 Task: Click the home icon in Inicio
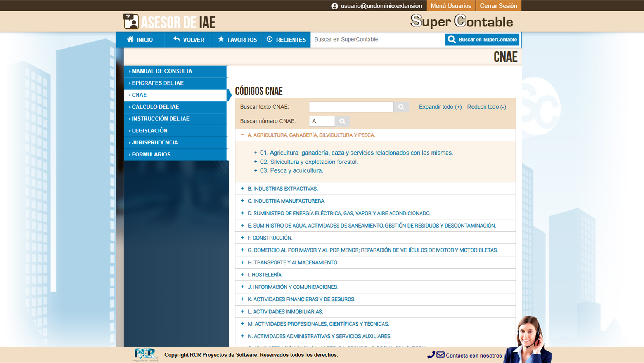click(130, 39)
